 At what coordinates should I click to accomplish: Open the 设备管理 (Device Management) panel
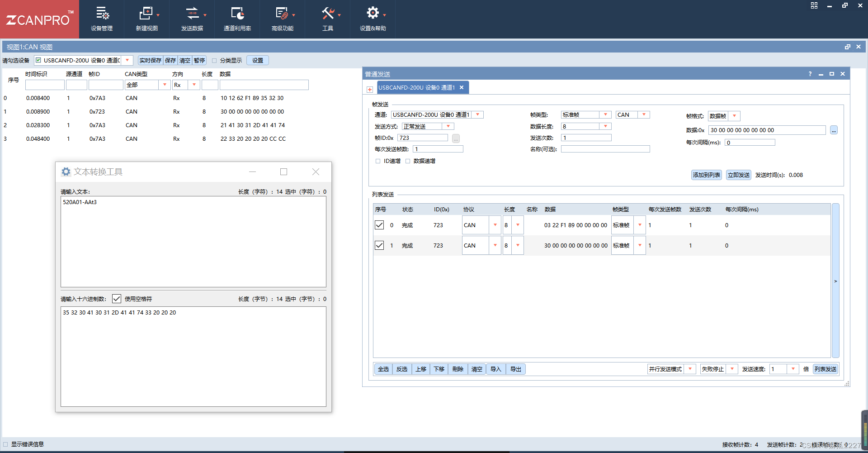(x=102, y=19)
